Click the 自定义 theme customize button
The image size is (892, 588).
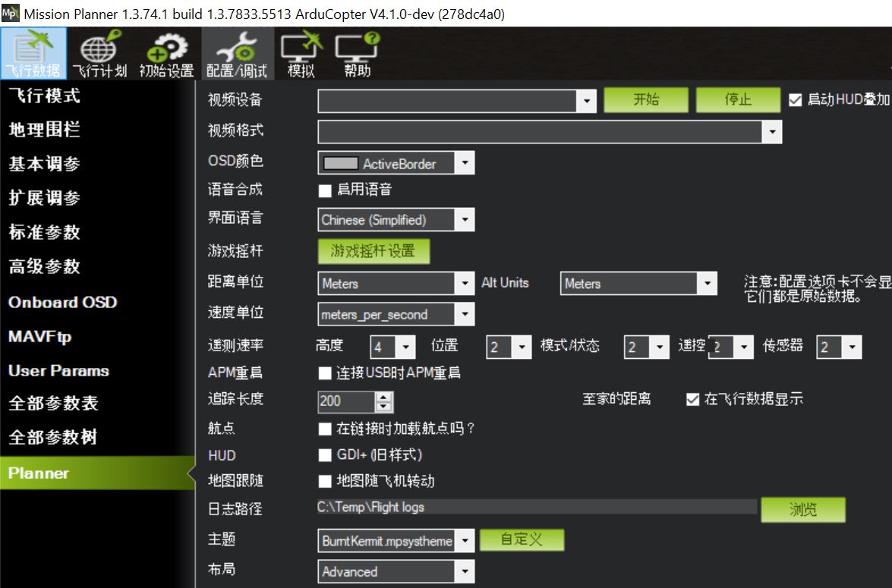[522, 539]
